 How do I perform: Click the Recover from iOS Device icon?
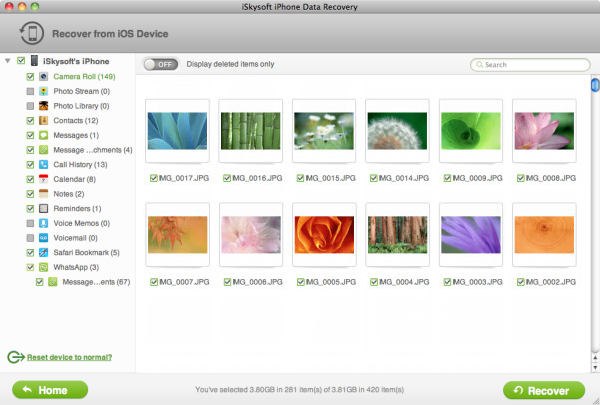(32, 33)
